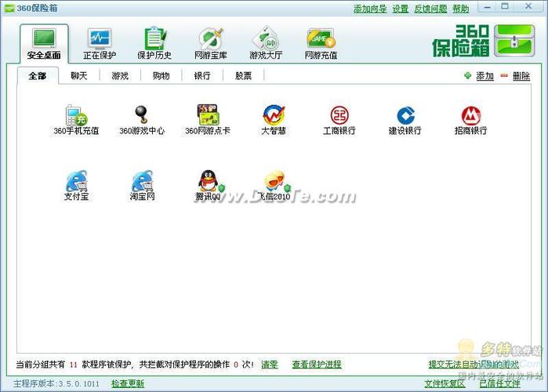
Task: Select the 游戏 category tab
Action: pos(120,76)
